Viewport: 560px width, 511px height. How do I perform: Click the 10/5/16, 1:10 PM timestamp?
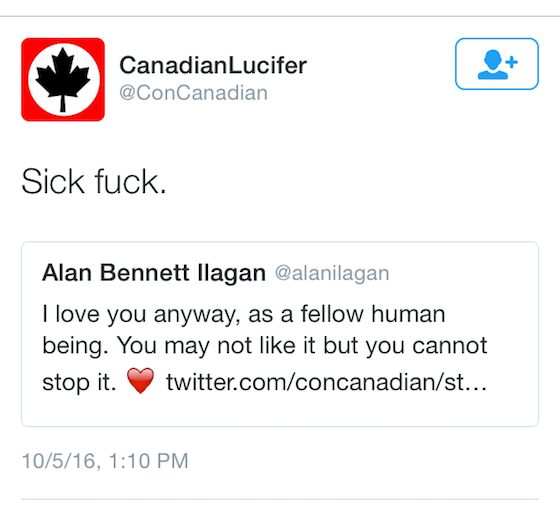[105, 461]
